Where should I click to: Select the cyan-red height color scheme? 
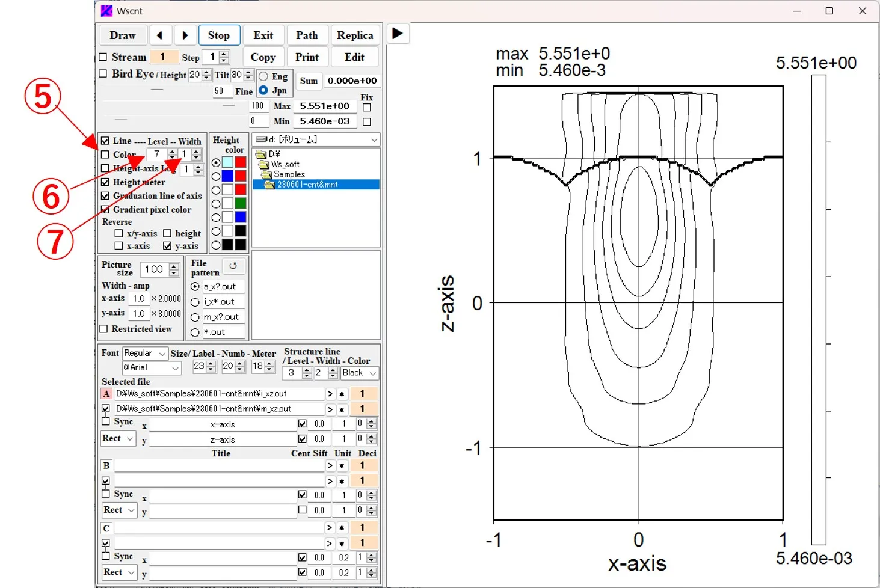[x=216, y=162]
